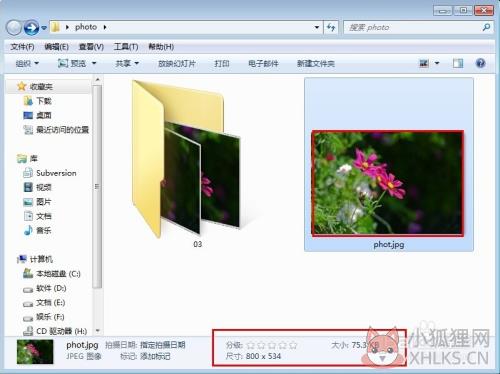The width and height of the screenshot is (500, 374).
Task: Expand the arrow after photo breadcrumb
Action: point(105,27)
